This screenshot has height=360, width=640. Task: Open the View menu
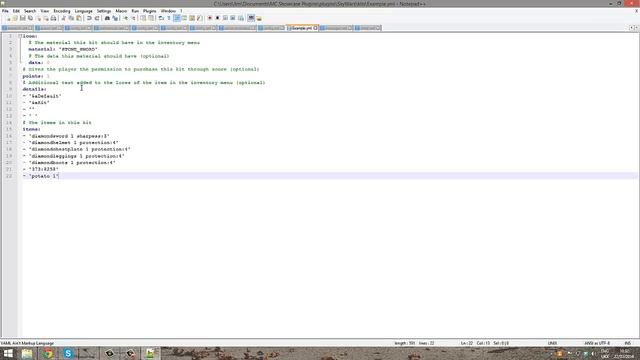click(x=44, y=11)
